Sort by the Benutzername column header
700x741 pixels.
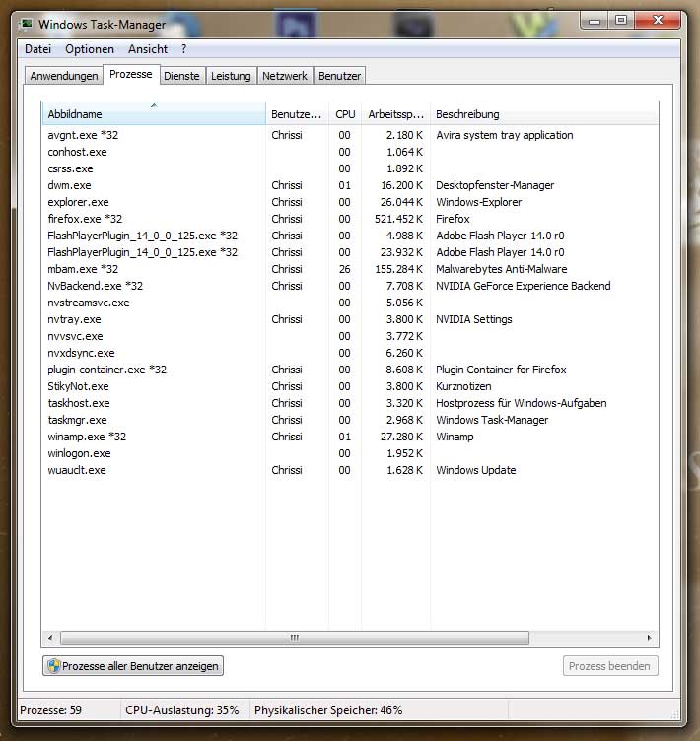pyautogui.click(x=297, y=114)
